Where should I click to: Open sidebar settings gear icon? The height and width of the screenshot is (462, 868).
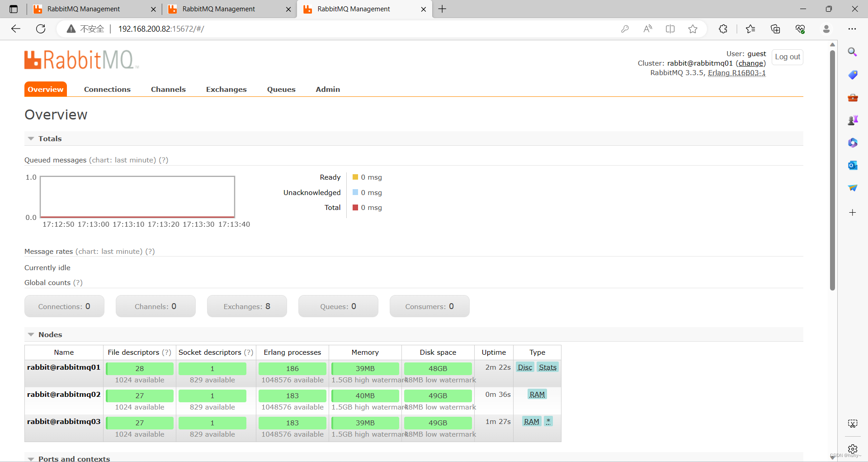click(x=853, y=449)
